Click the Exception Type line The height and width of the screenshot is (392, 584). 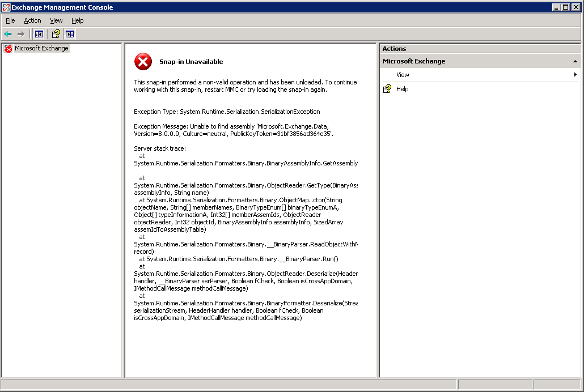point(227,112)
